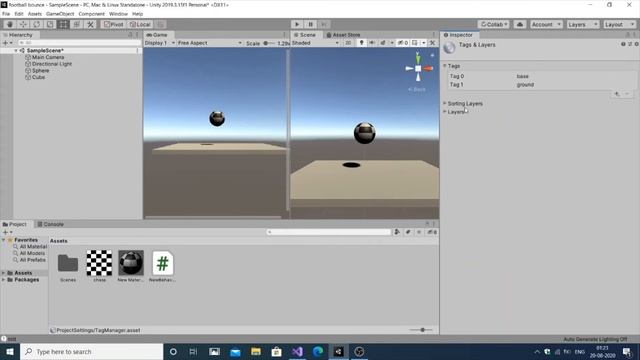The height and width of the screenshot is (360, 640).
Task: Select the Hand tool in the toolbar
Action: coord(10,24)
